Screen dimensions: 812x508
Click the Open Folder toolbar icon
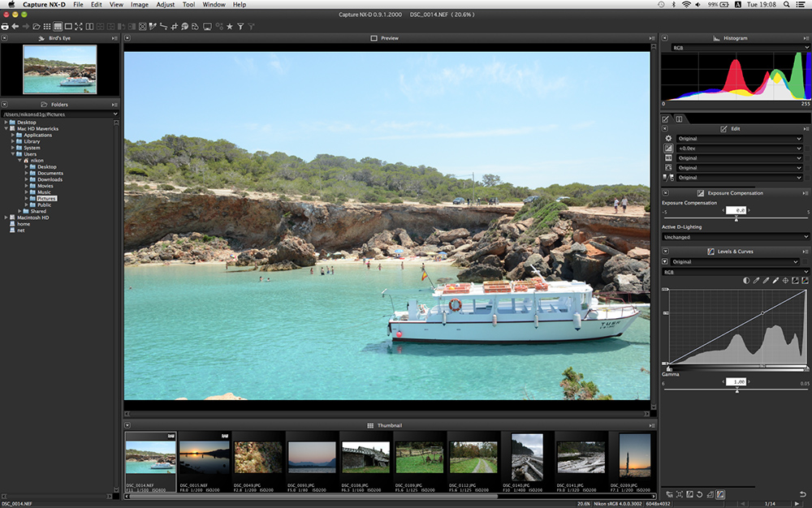(x=37, y=27)
